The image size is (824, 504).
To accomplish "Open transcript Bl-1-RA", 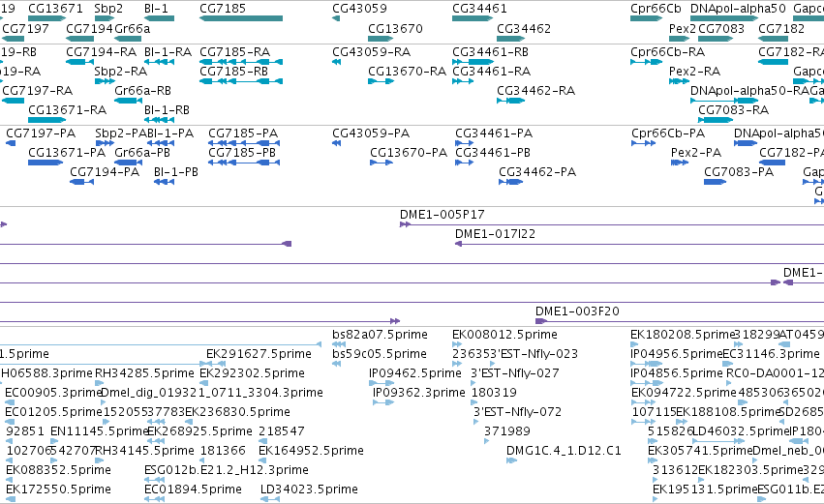I will coord(159,62).
